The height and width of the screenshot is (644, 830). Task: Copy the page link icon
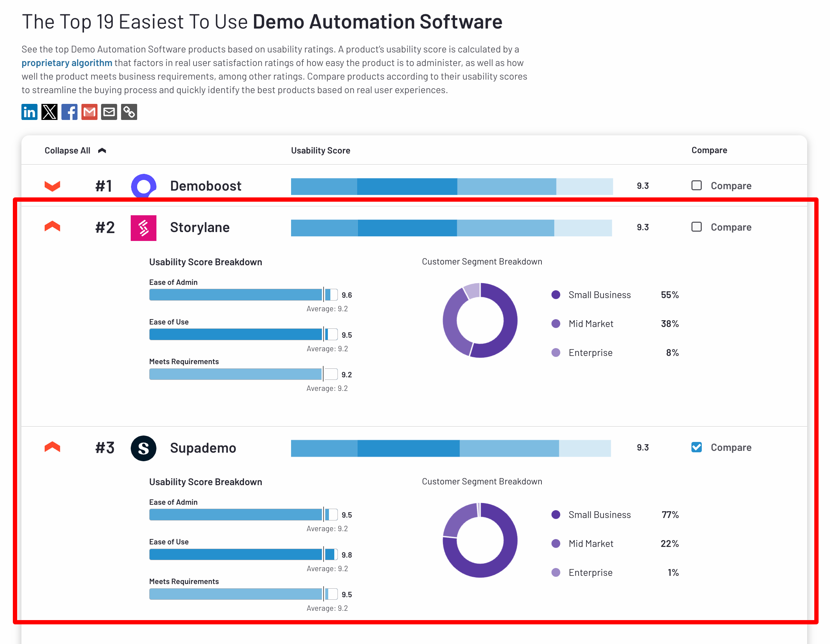[129, 112]
